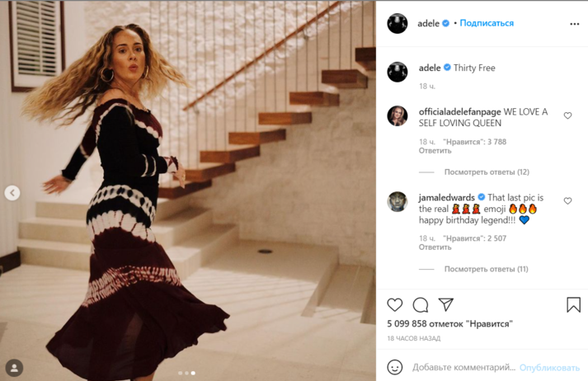Open the three-dot more options menu
This screenshot has width=588, height=381.
point(575,24)
